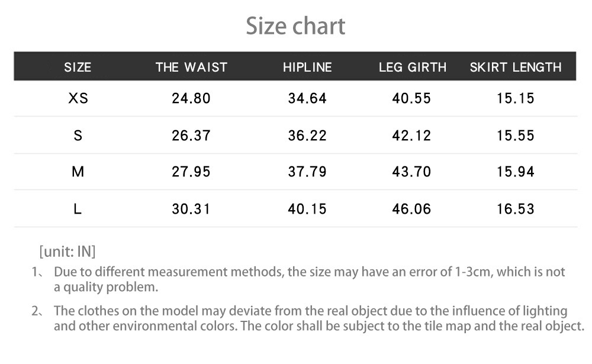Click skirt length value 15.55
Screen dimensions: 592x364
pyautogui.click(x=516, y=136)
